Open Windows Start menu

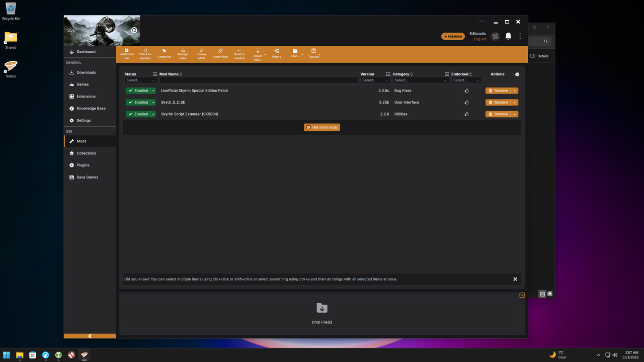click(x=7, y=355)
